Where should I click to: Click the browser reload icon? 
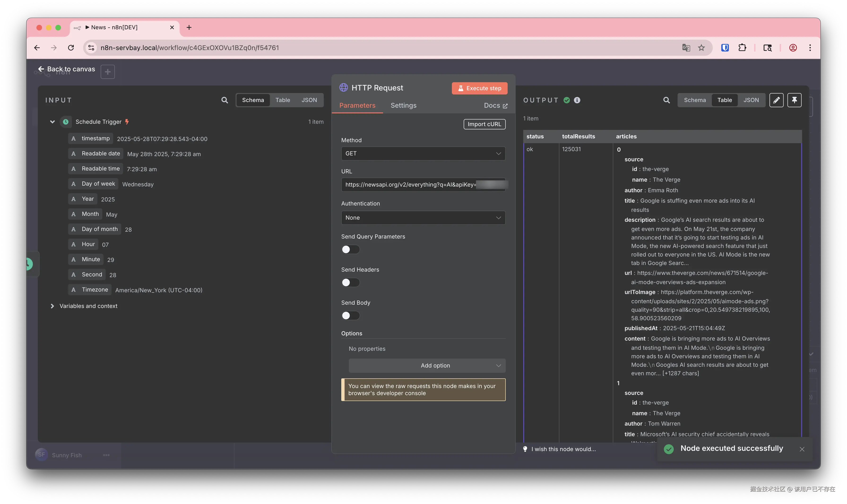71,48
